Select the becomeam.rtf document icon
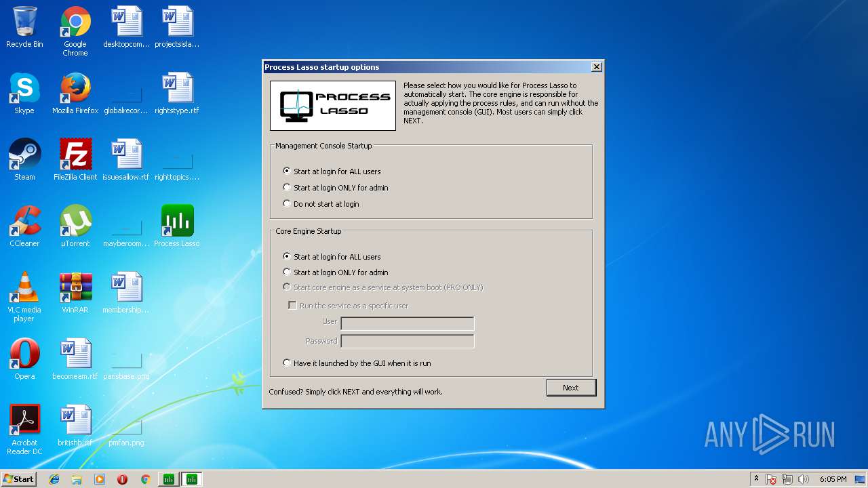 75,359
